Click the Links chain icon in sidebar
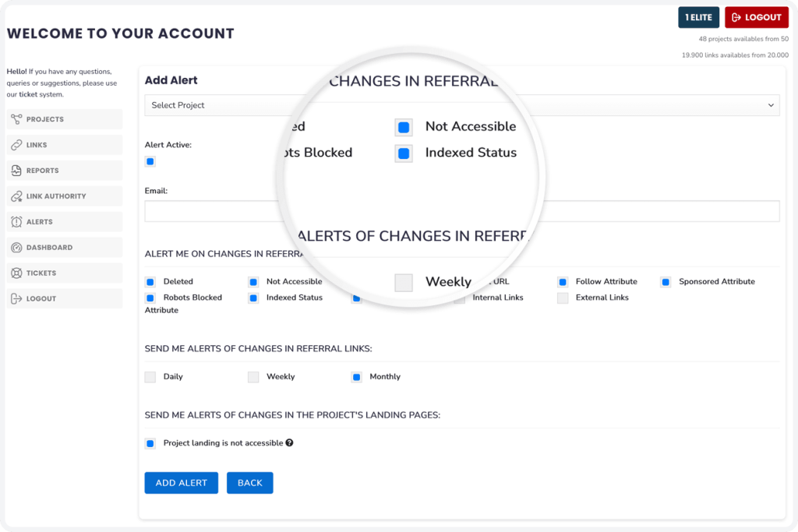Image resolution: width=798 pixels, height=532 pixels. tap(16, 145)
